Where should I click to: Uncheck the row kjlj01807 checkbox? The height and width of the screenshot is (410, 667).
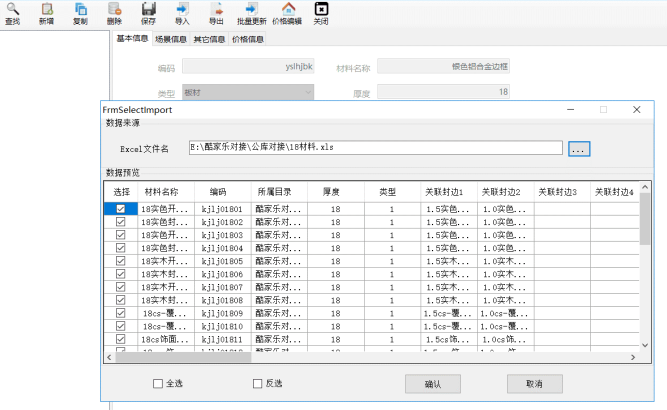point(121,287)
